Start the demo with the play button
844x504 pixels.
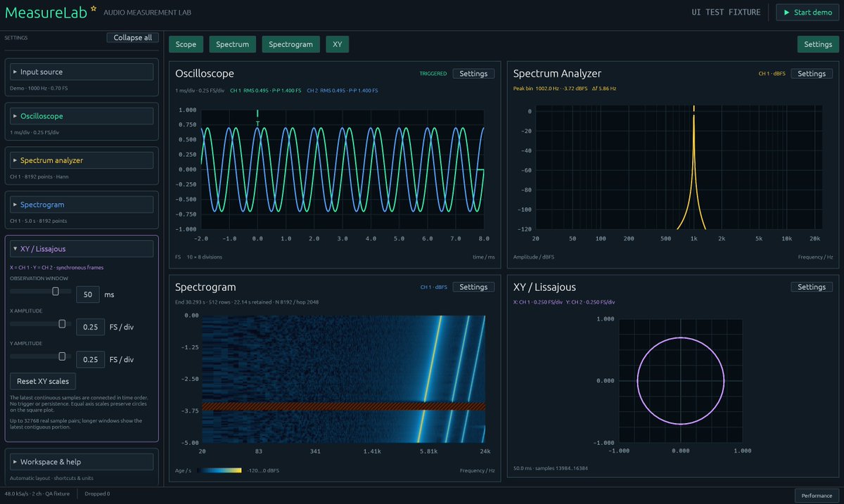[807, 13]
